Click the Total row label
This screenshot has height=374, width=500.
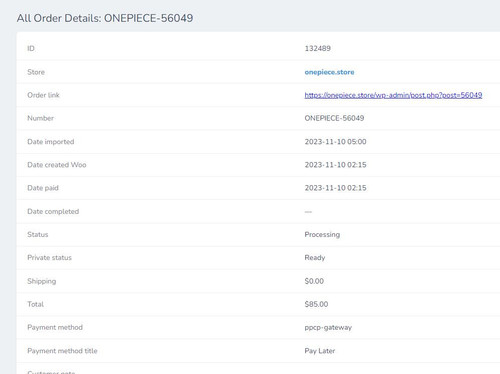pyautogui.click(x=35, y=304)
